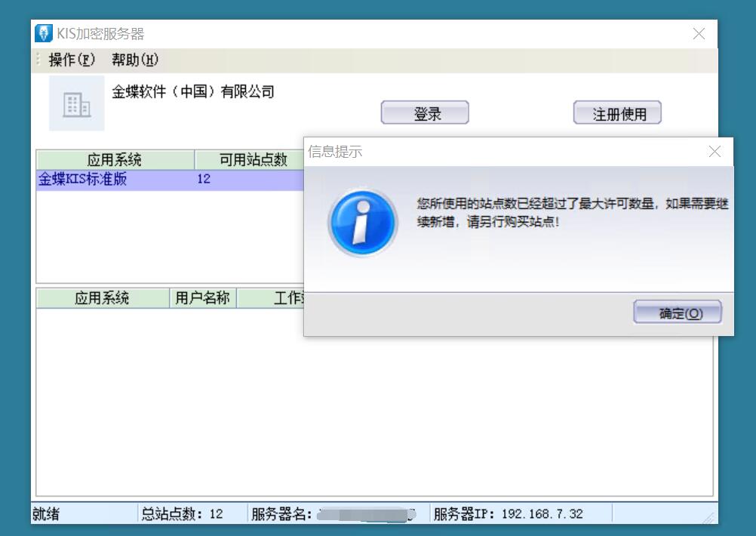Open the 操作(F) menu
The image size is (756, 536).
click(72, 60)
